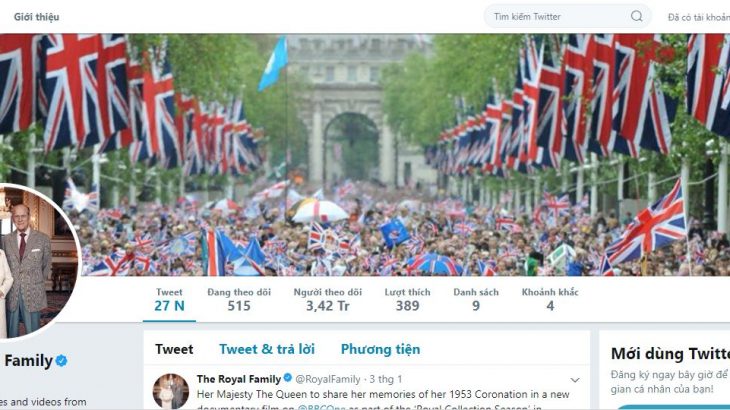Open Danh sách 9 tab
Image resolution: width=730 pixels, height=410 pixels.
point(476,299)
